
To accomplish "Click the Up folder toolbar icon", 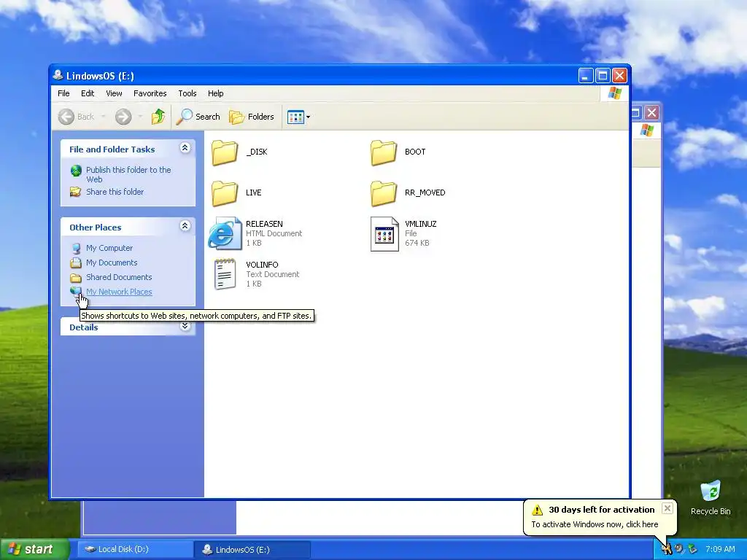I will point(158,116).
